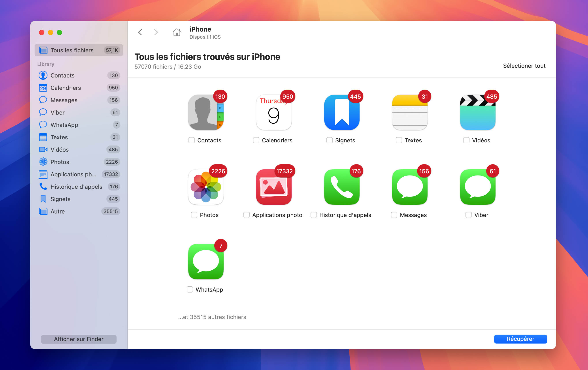588x370 pixels.
Task: Open the Signets bookmark icon in grid
Action: 342,112
